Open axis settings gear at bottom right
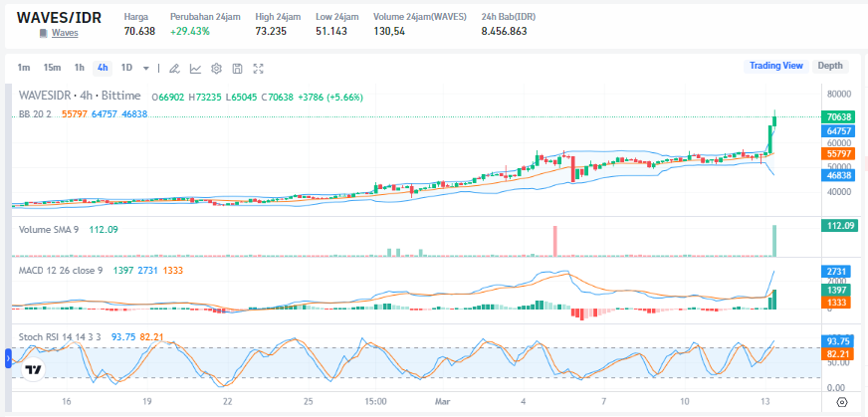 click(842, 402)
